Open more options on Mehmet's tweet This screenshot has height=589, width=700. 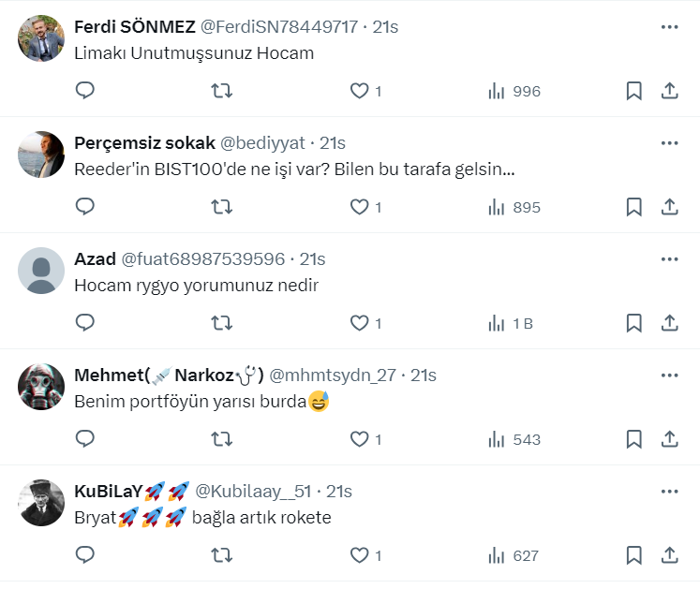click(669, 375)
